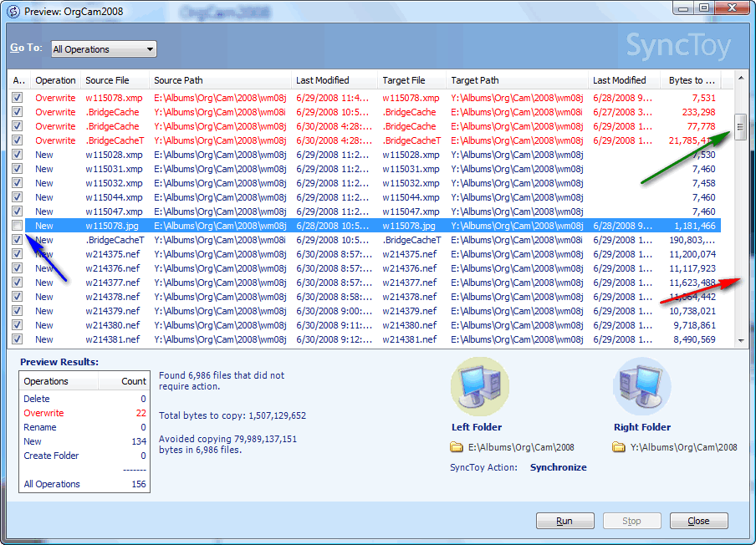The height and width of the screenshot is (545, 756).
Task: Click the folder icon beside E:\Albums\Org\Cam\2008
Action: tap(456, 447)
